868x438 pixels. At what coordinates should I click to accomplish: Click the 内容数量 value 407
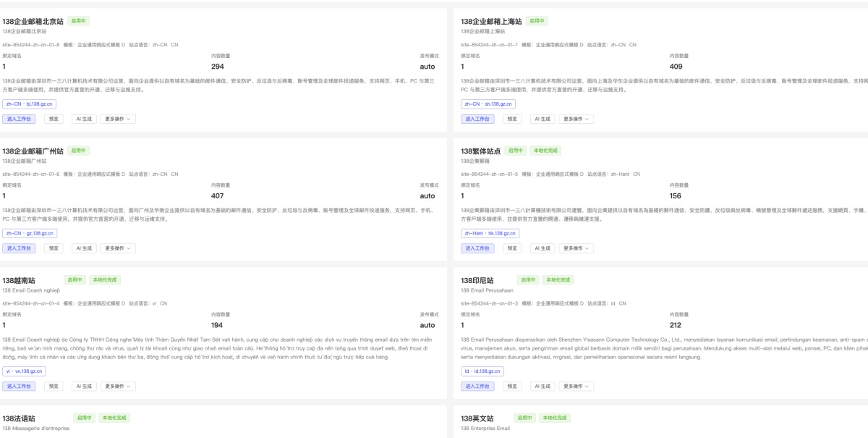pyautogui.click(x=218, y=195)
